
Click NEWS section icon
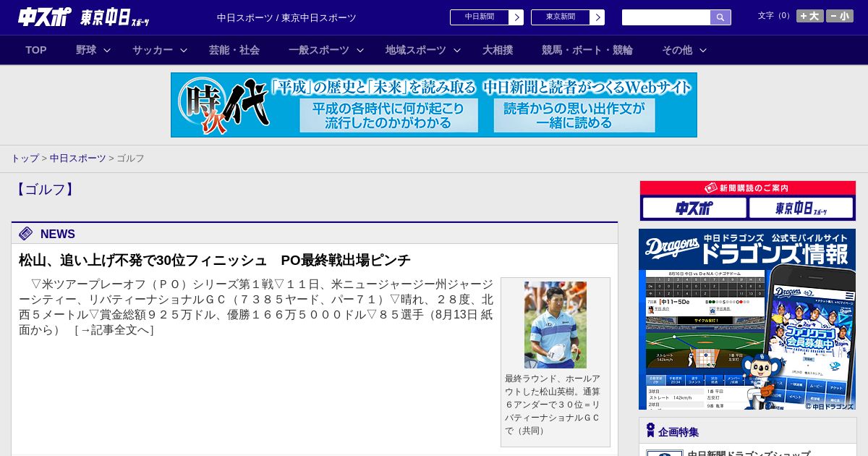[x=26, y=233]
